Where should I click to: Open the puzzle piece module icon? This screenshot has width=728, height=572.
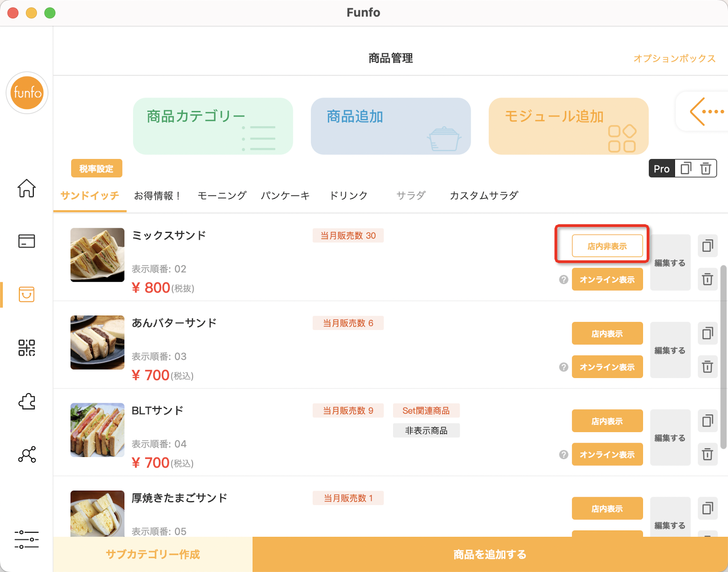point(26,401)
